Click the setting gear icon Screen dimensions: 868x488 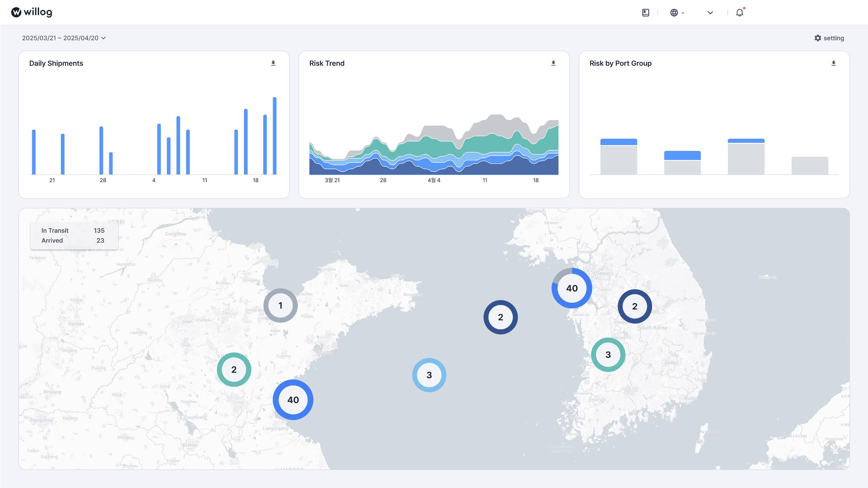818,38
